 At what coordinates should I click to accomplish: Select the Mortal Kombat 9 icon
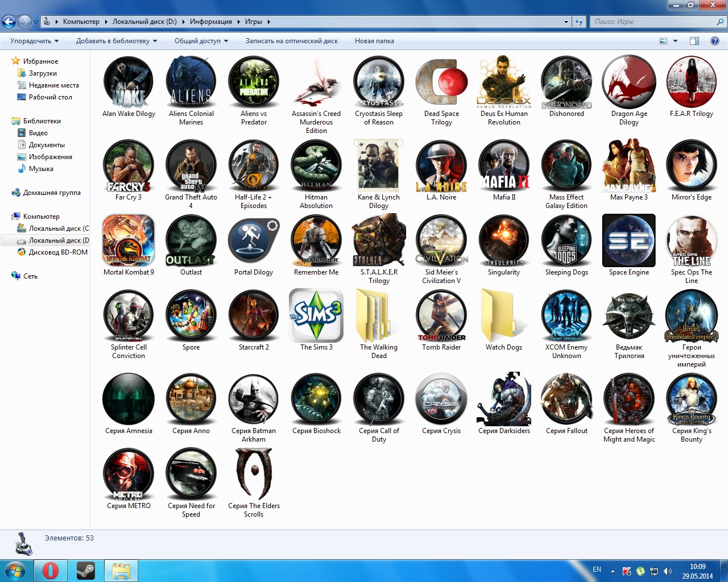tap(129, 240)
